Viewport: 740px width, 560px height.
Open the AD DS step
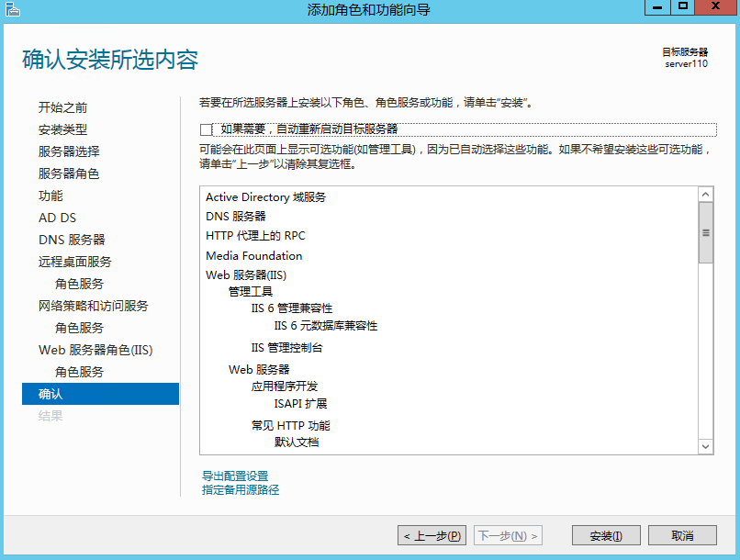[x=57, y=218]
